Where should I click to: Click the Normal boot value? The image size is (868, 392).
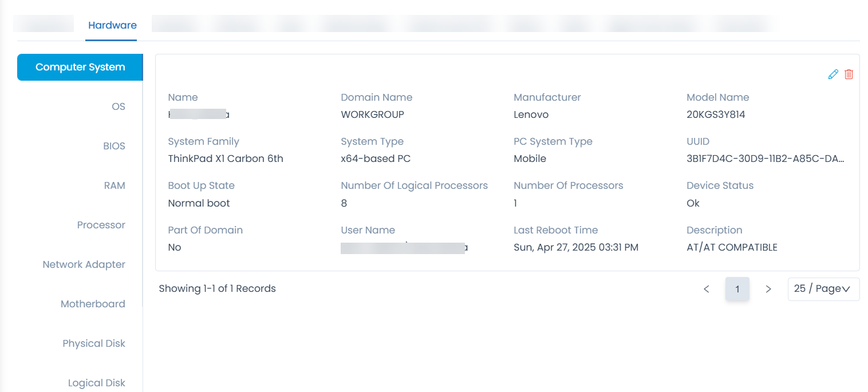(x=199, y=203)
